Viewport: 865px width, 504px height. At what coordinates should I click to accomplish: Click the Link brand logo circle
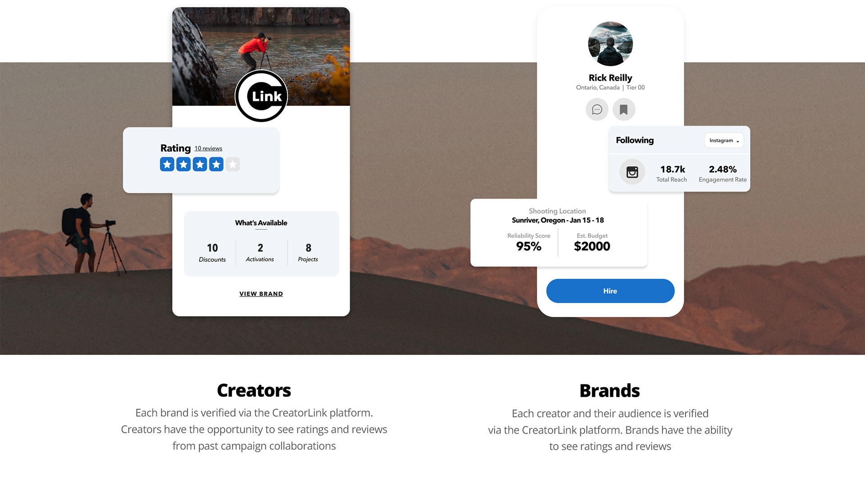[261, 95]
